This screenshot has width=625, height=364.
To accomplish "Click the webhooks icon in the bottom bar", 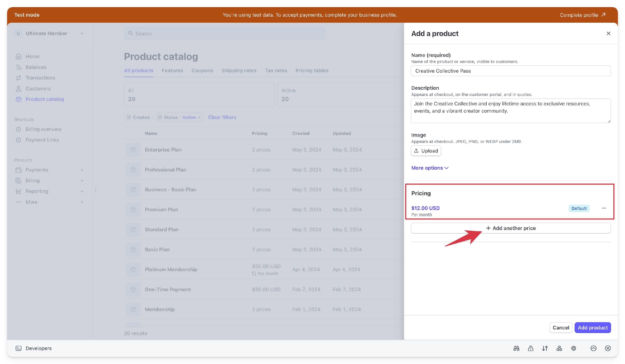I will click(x=559, y=348).
